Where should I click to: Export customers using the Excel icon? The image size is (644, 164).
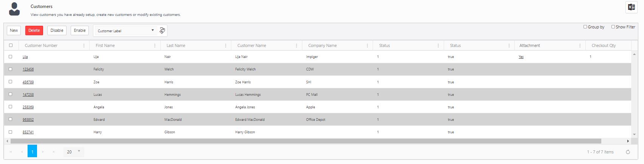coord(631,7)
